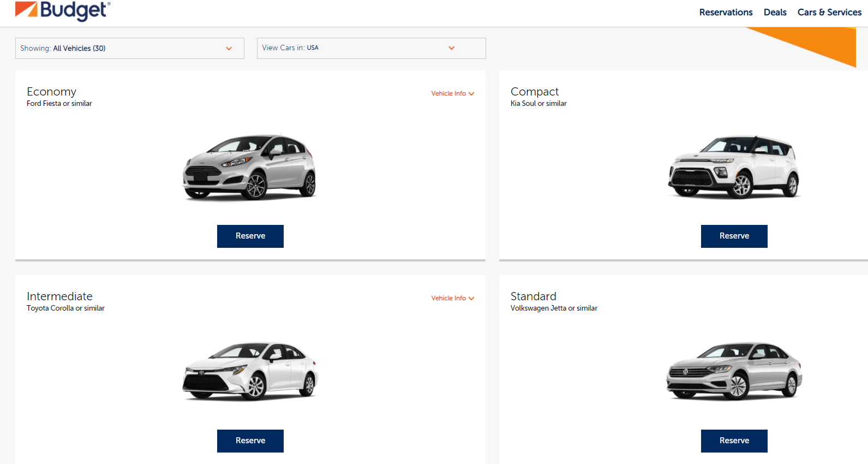This screenshot has width=868, height=464.
Task: Reserve the Standard Volkswagen Jetta
Action: point(734,441)
